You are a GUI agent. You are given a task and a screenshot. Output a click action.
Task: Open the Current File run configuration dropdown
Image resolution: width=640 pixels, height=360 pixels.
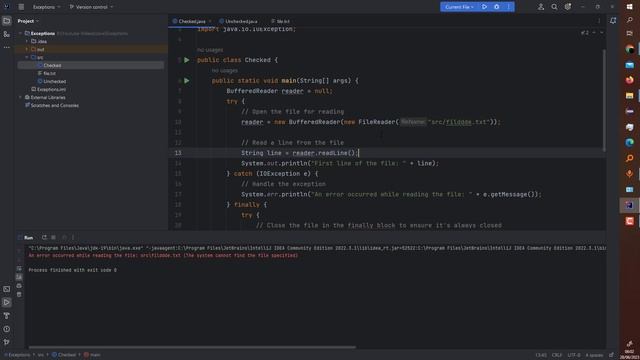click(459, 7)
